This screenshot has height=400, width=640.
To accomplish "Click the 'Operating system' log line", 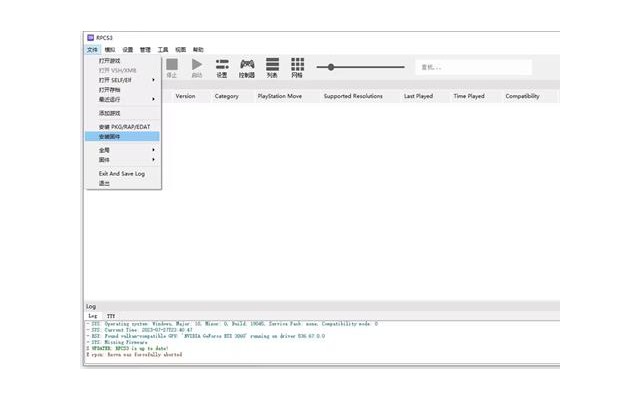I will (x=232, y=324).
